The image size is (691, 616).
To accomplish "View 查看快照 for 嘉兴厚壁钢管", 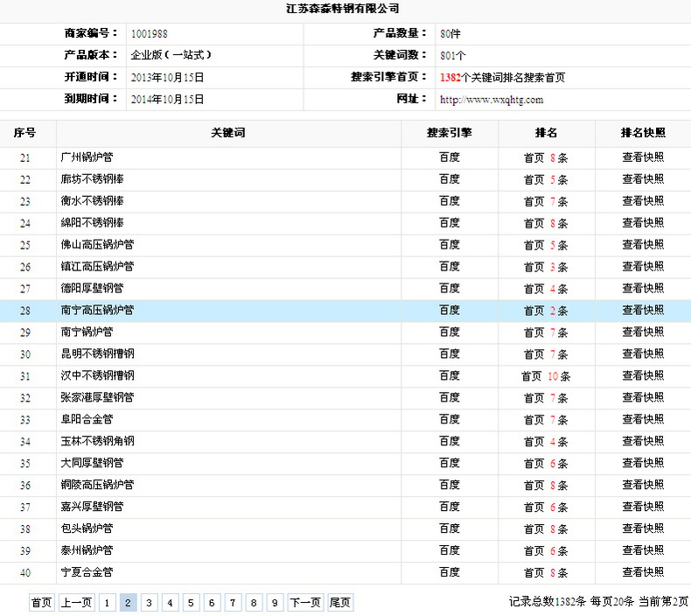I will coord(643,507).
